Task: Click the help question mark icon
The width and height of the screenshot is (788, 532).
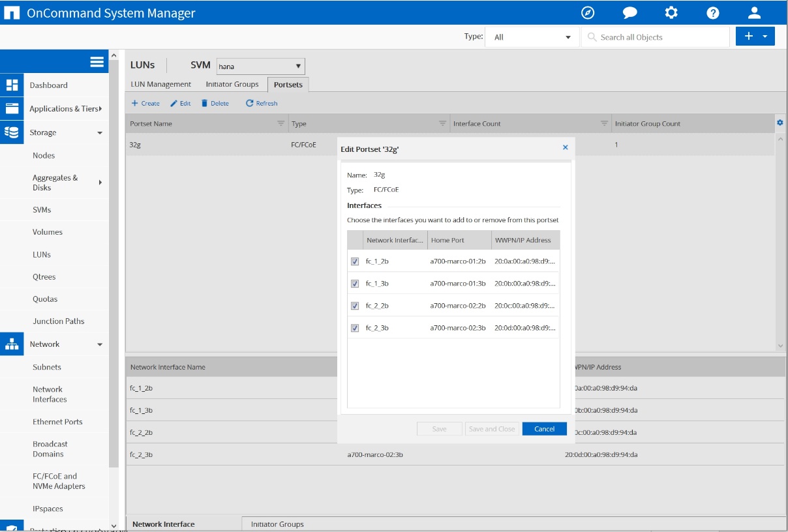Action: [x=713, y=13]
